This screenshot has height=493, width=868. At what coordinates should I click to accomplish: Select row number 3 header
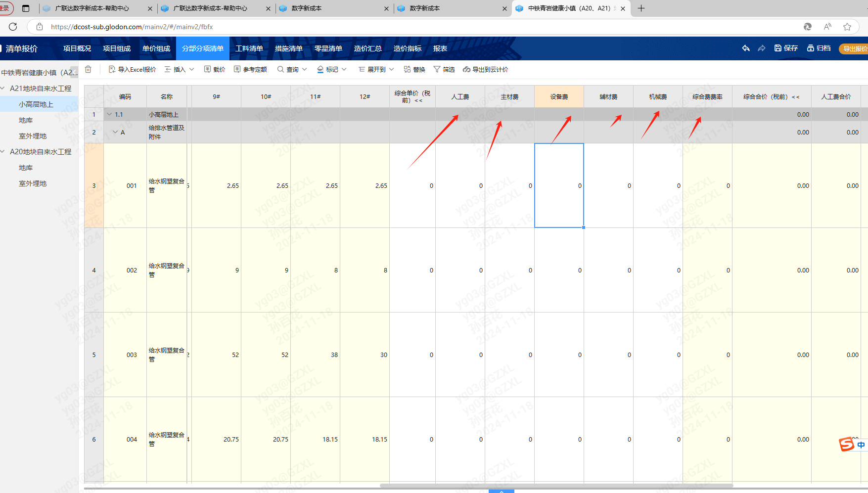pos(94,185)
